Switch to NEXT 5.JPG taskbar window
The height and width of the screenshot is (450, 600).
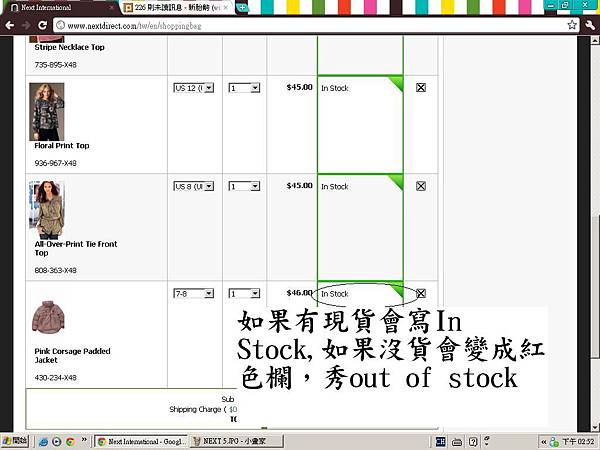click(237, 442)
